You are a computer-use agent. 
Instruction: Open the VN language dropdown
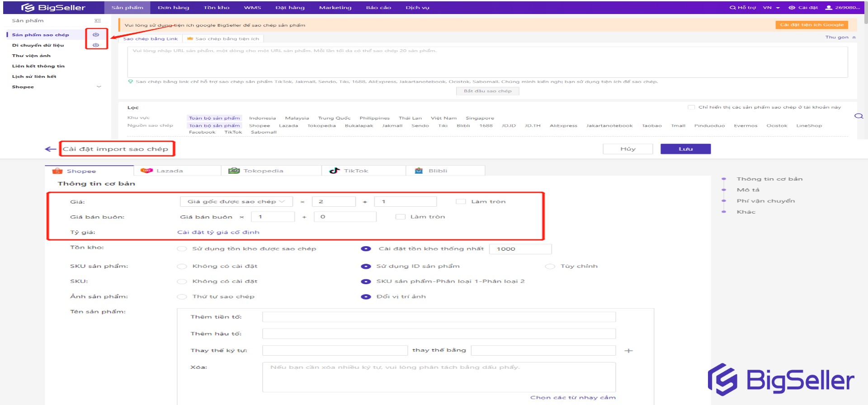pyautogui.click(x=771, y=8)
